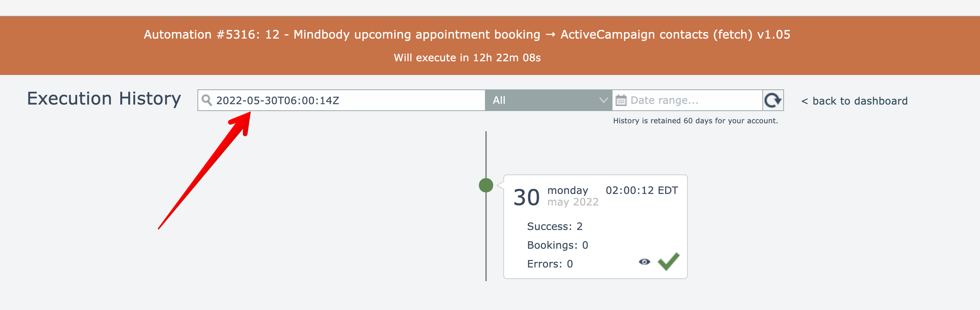The image size is (980, 310).
Task: Click the green checkmark status icon
Action: [668, 262]
